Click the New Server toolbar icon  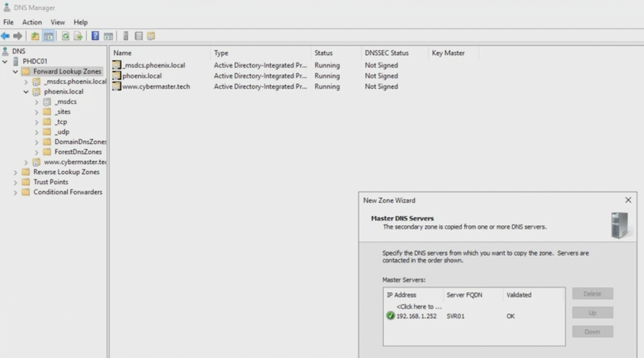[x=126, y=36]
